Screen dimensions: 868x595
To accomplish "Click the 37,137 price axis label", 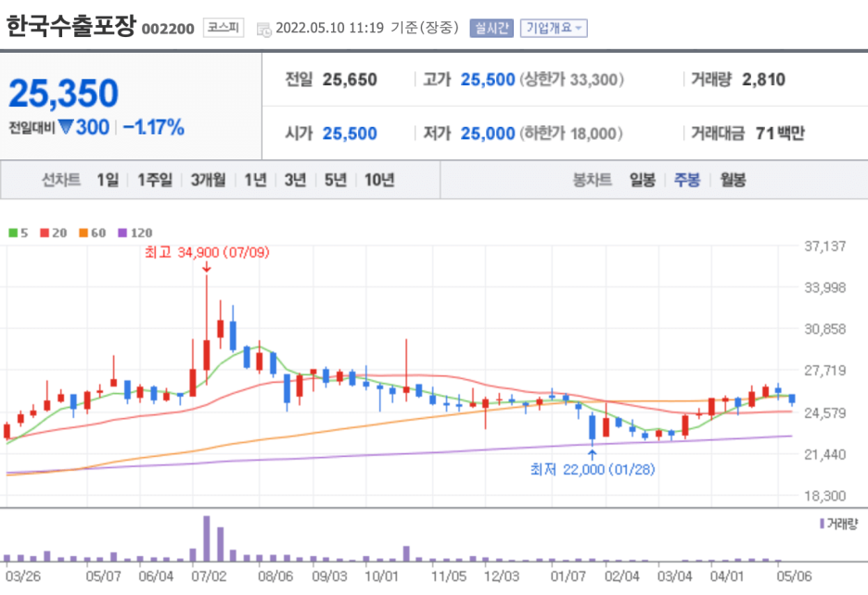I will point(824,247).
